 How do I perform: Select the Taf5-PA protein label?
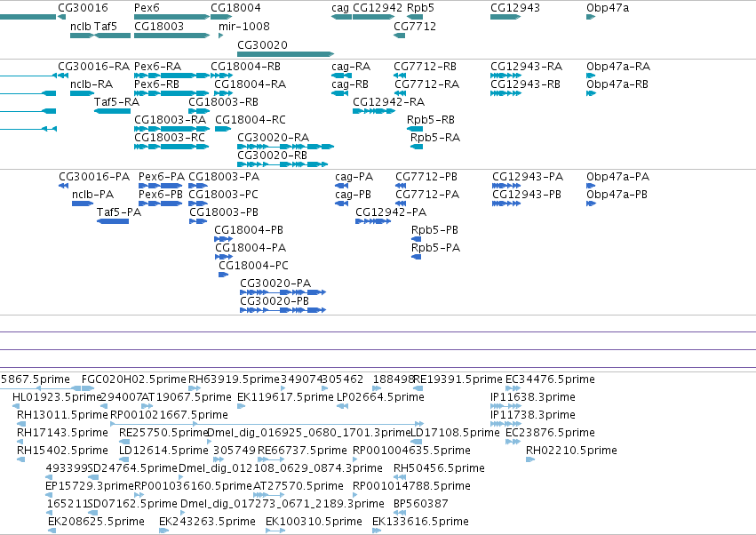119,212
